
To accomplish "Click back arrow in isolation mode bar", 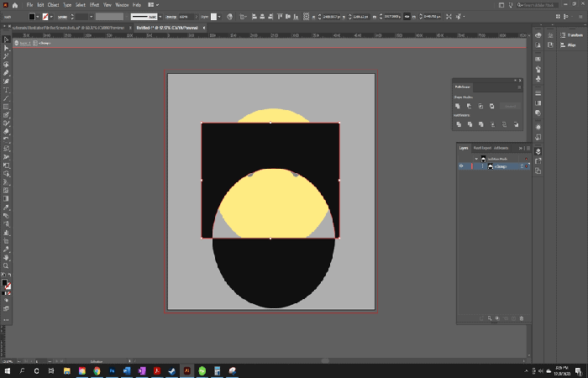I will point(17,43).
